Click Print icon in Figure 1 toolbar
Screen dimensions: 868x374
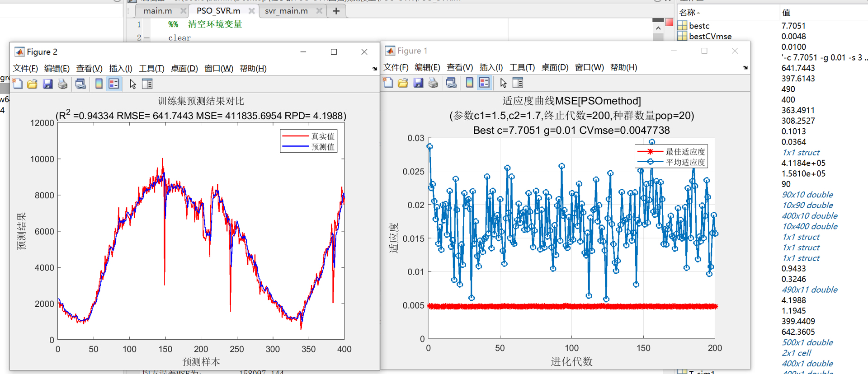pyautogui.click(x=433, y=83)
